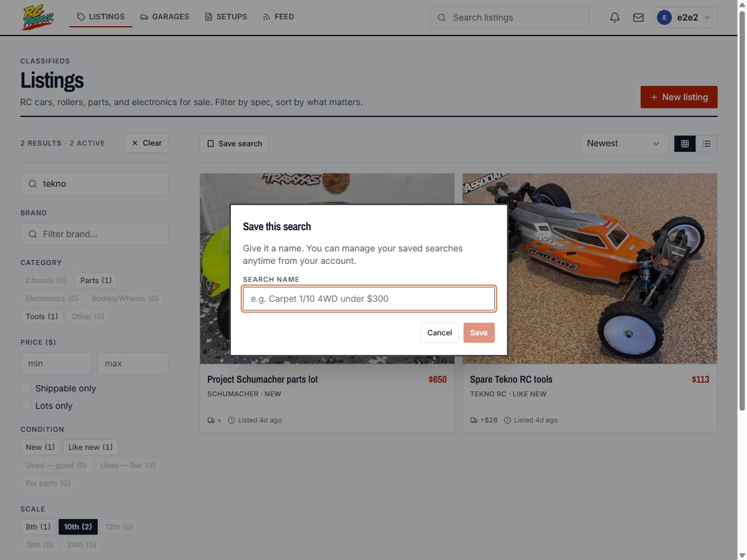The width and height of the screenshot is (747, 560).
Task: Toggle the Used — fair (0) filter
Action: 128,465
